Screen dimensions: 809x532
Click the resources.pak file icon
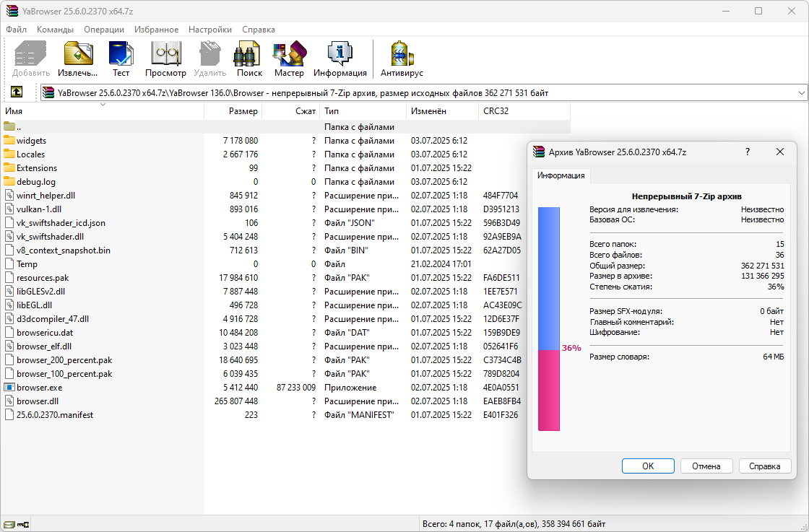9,277
